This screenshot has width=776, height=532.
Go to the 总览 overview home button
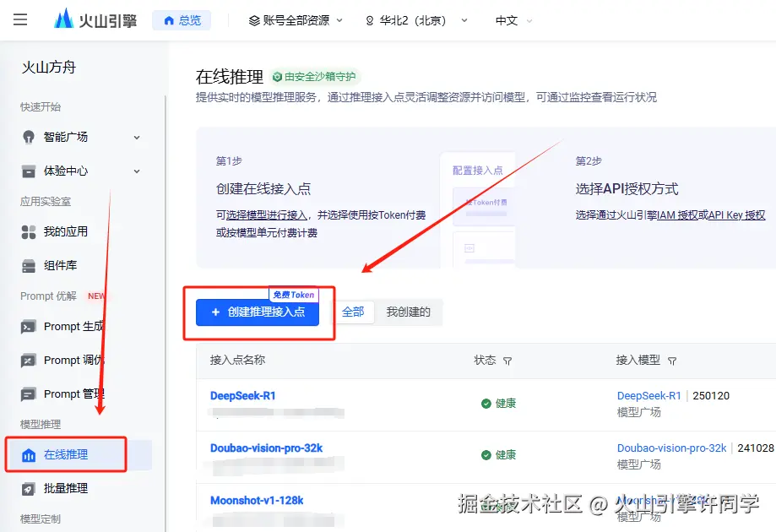click(182, 20)
